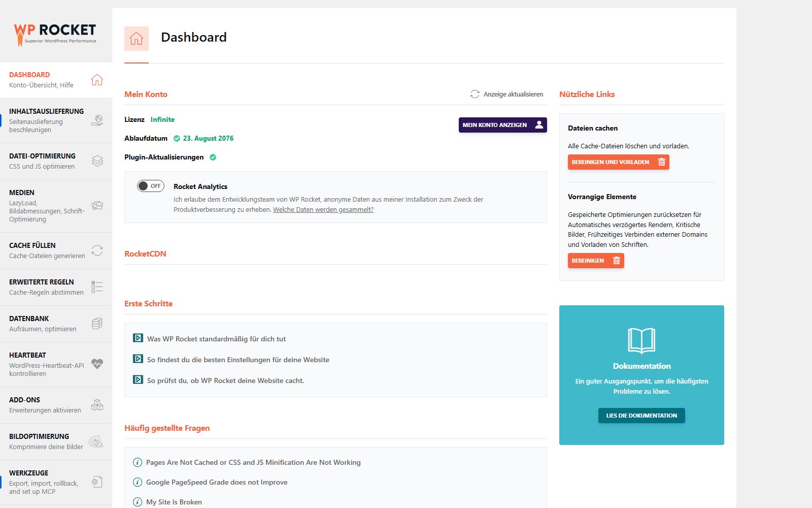Open the Bildoptimierung page
Viewport: 812px width, 508px height.
click(x=56, y=441)
